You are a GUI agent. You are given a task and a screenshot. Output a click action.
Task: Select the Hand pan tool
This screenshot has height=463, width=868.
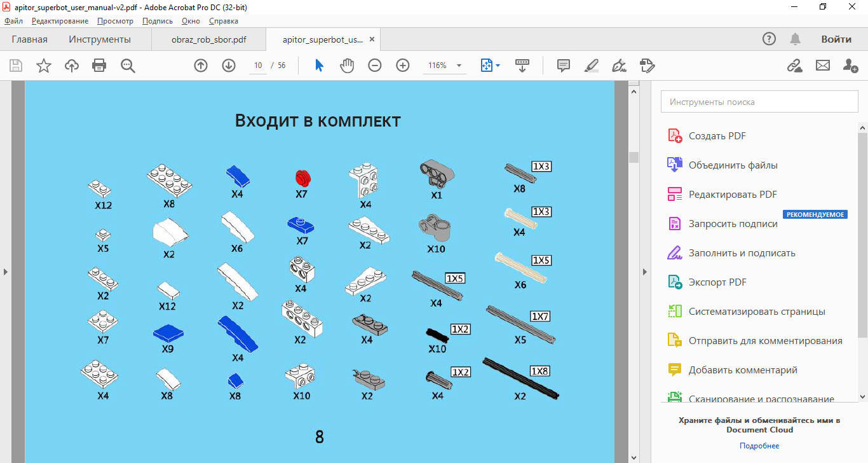pos(346,66)
